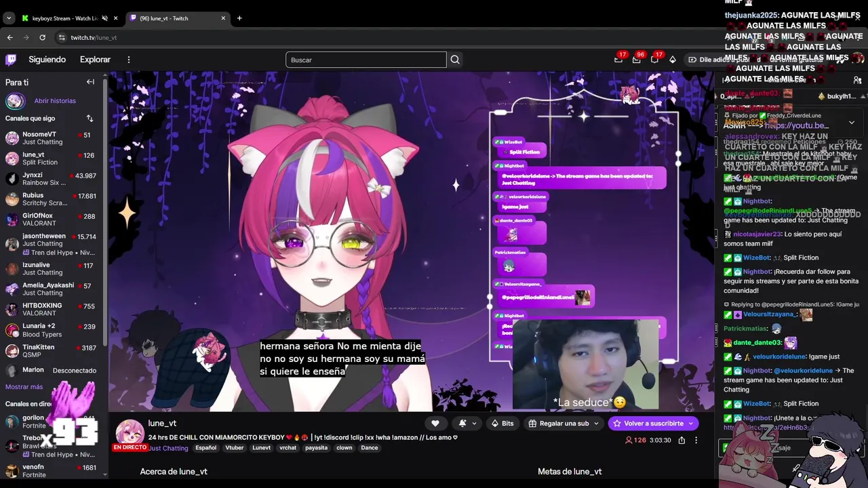Open the youtu.be link in pinned message
The width and height of the screenshot is (868, 488).
(x=797, y=125)
